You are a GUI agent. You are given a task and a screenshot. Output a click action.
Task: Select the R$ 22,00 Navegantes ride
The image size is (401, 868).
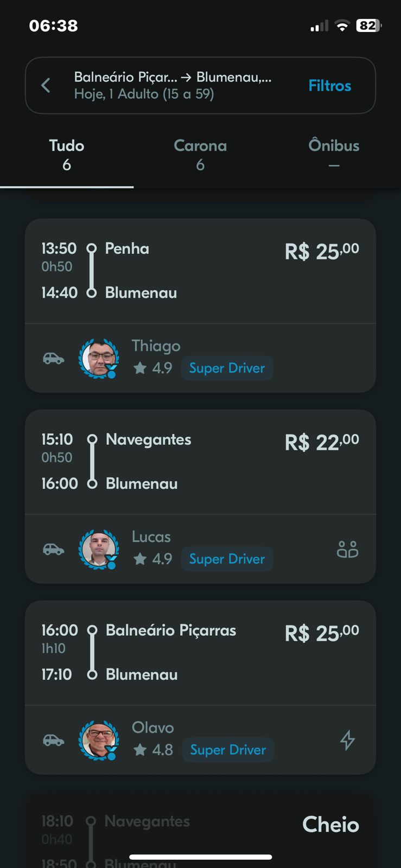[200, 462]
